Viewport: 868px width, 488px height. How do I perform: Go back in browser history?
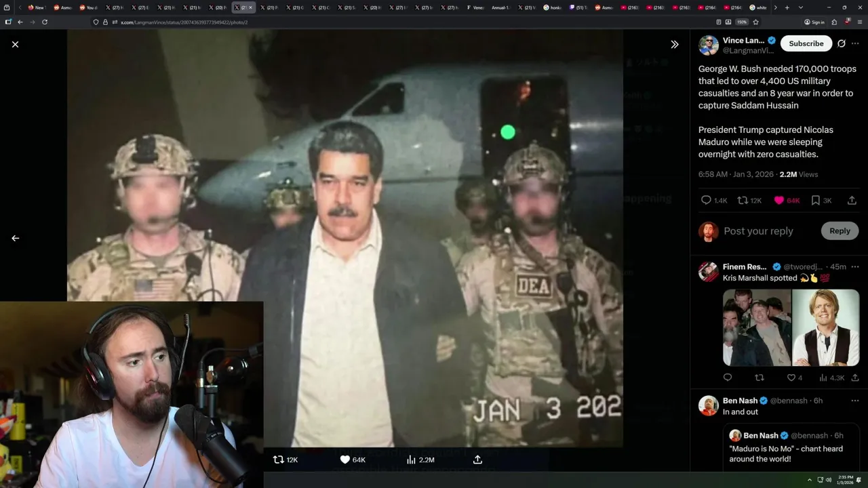20,22
